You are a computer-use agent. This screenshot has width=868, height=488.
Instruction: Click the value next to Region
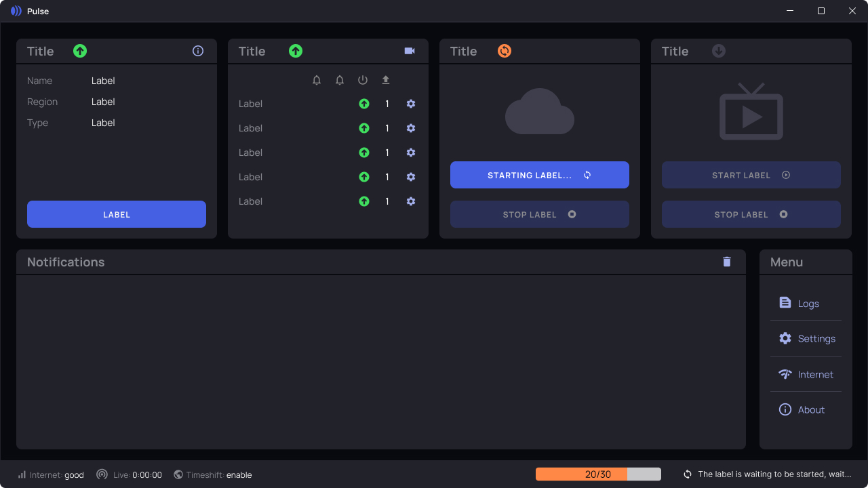pos(103,102)
